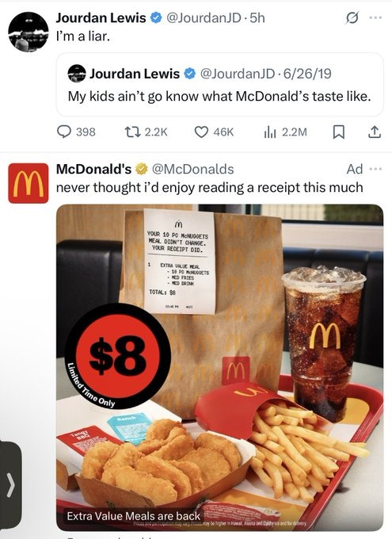This screenshot has height=539, width=392.
Task: Bookmark the Jourdan Lewis tweet
Action: point(339,132)
